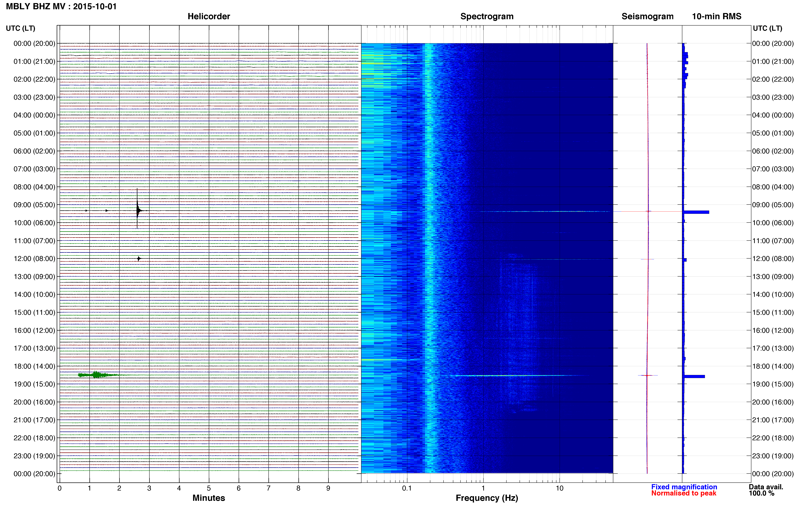Select the 'Helicorder' panel heading

[x=209, y=16]
